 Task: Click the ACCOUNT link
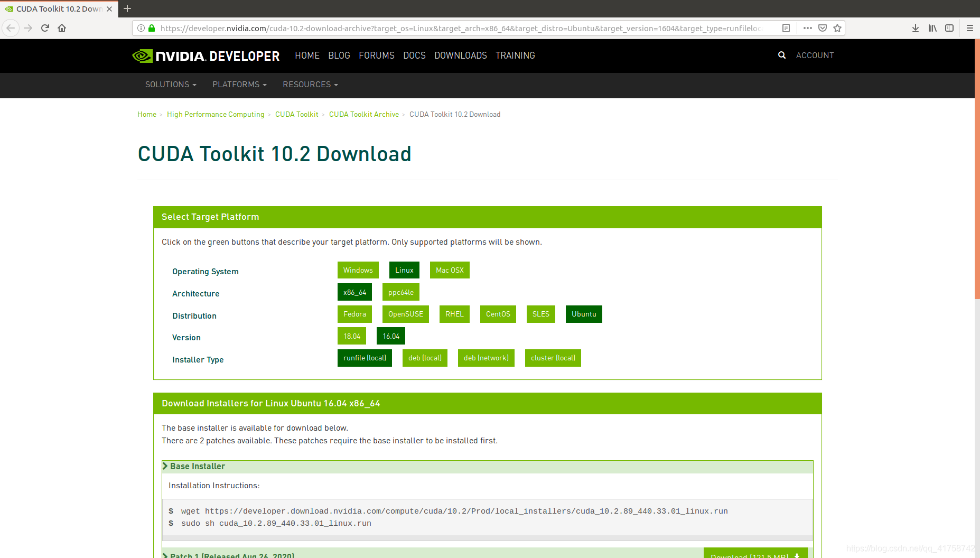coord(815,55)
